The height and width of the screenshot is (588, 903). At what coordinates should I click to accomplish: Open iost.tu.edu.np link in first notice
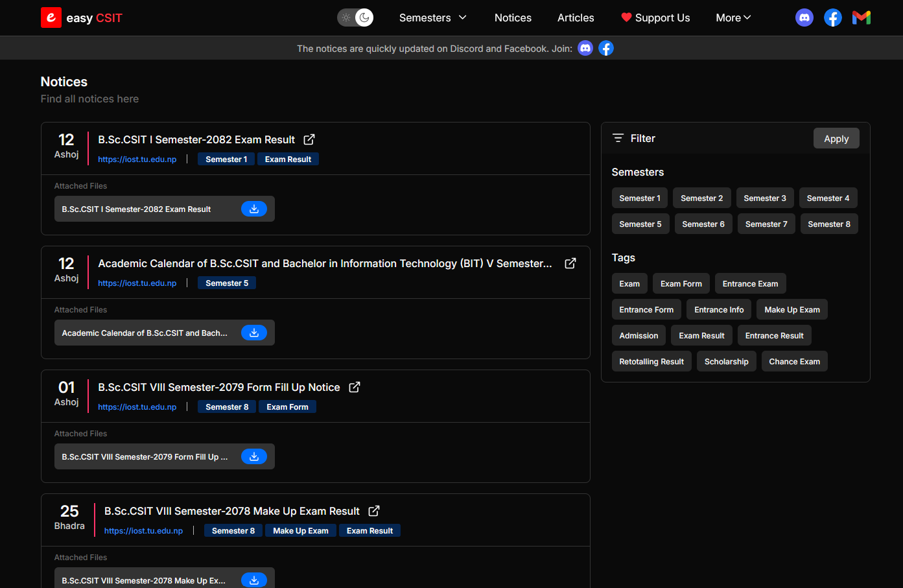click(137, 159)
